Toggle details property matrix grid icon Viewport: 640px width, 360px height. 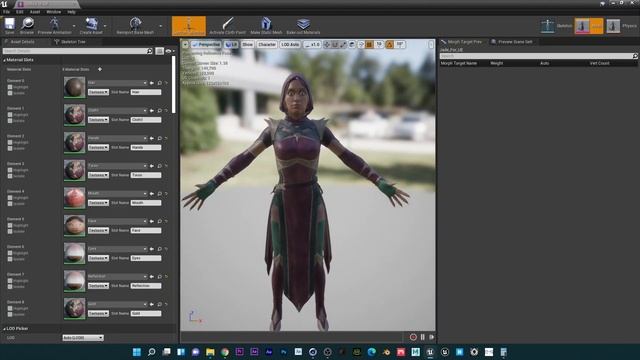click(x=159, y=51)
